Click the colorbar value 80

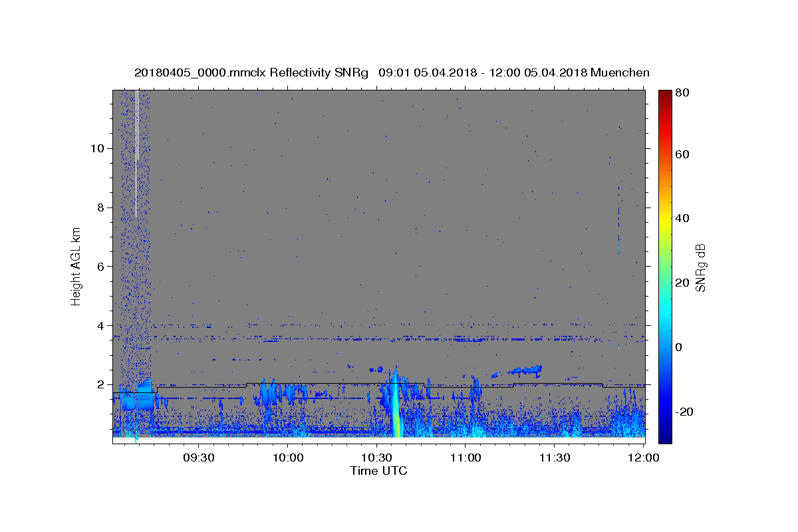[x=683, y=92]
